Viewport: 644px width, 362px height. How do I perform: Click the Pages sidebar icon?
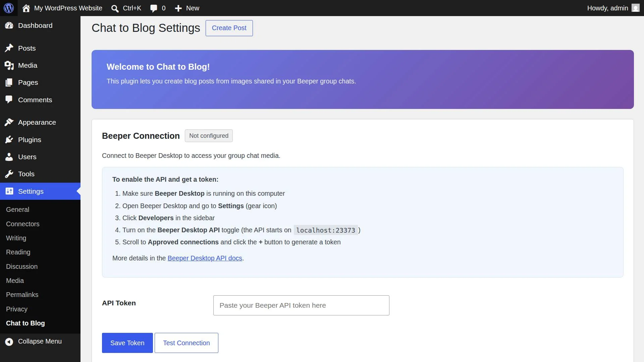(9, 82)
